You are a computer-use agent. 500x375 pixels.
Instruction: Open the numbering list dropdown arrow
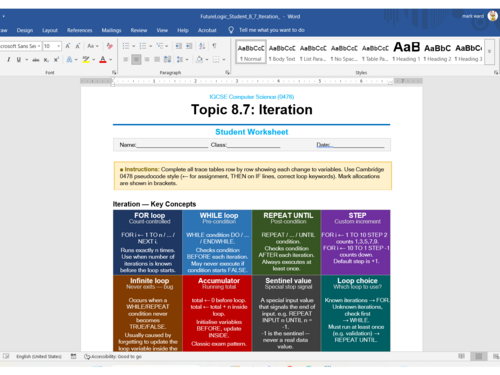150,46
